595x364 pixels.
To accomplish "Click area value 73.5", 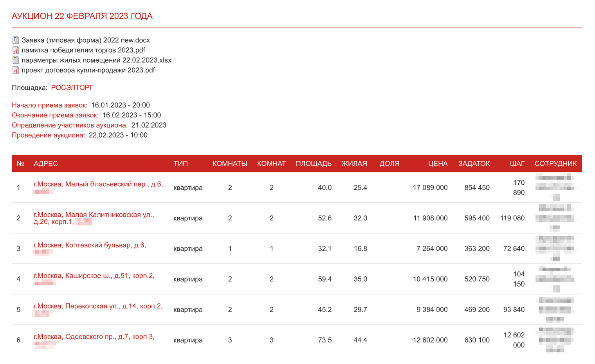I will click(x=325, y=340).
